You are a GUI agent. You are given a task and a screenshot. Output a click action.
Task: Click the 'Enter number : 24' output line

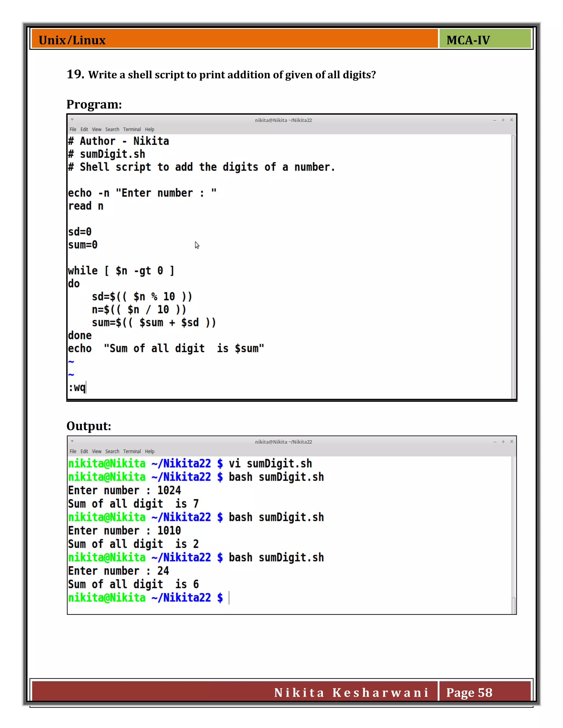point(118,571)
